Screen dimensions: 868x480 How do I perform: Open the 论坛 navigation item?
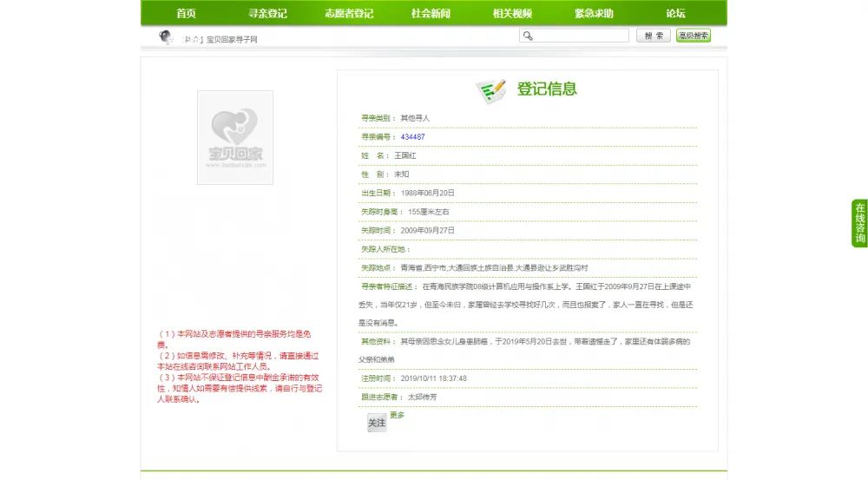(x=675, y=13)
